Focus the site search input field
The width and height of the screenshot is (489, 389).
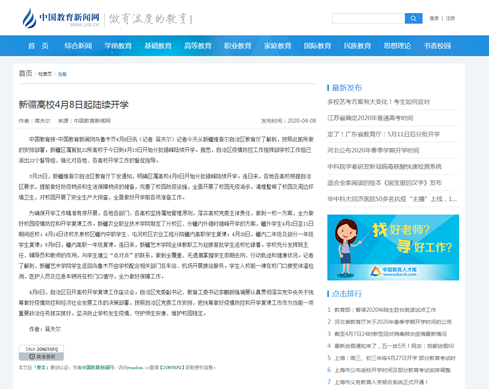[x=369, y=18]
